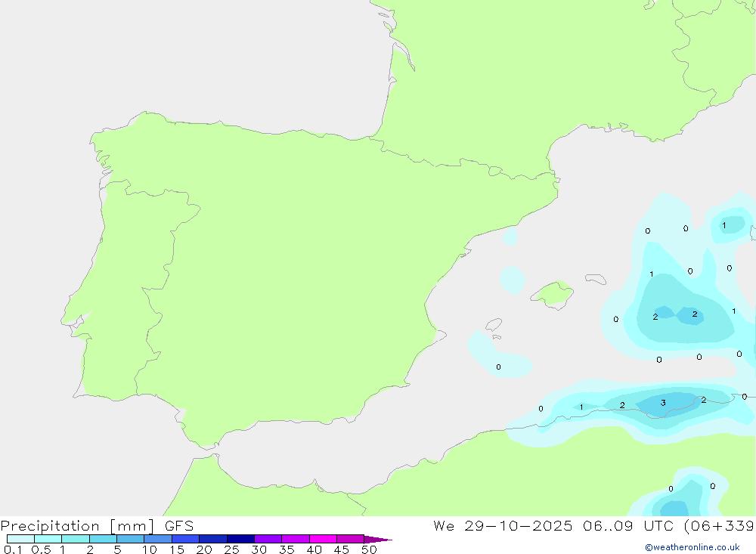Click the '3' precipitation value on the Algerian coast
The width and height of the screenshot is (756, 554).
tap(663, 403)
